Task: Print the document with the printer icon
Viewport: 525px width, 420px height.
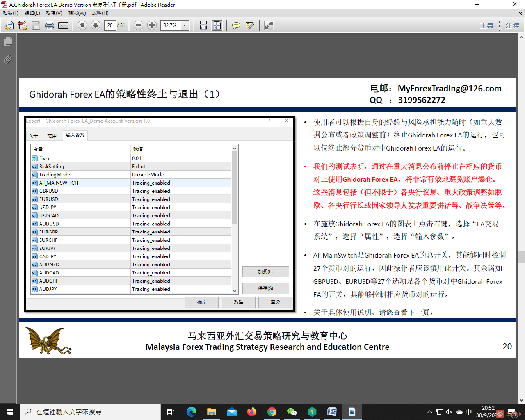Action: coord(50,25)
